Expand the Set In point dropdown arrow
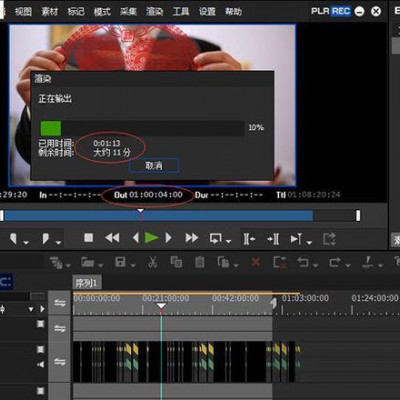Screen dimensions: 400x400 pos(26,243)
